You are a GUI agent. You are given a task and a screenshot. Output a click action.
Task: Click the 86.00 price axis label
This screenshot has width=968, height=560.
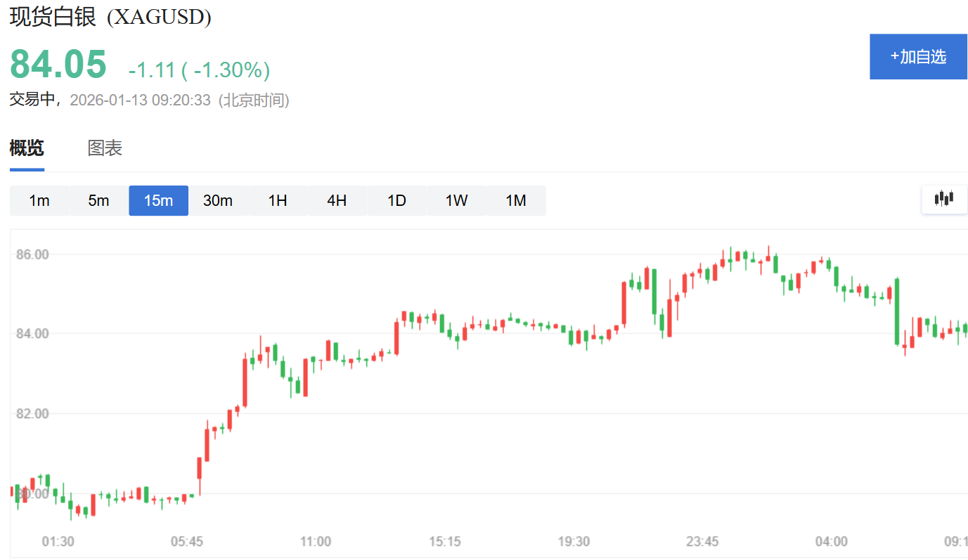(32, 254)
